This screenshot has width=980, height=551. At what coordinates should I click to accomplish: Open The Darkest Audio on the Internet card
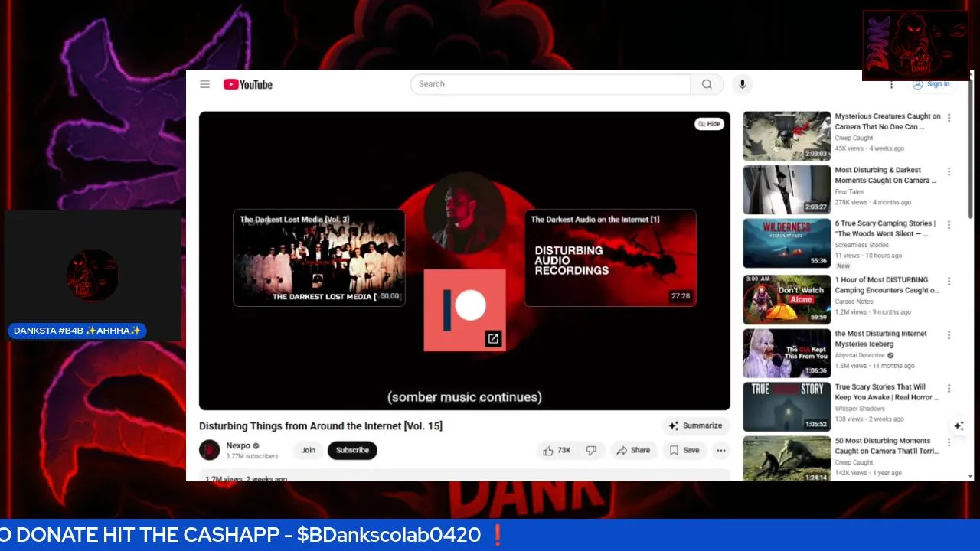(x=610, y=258)
